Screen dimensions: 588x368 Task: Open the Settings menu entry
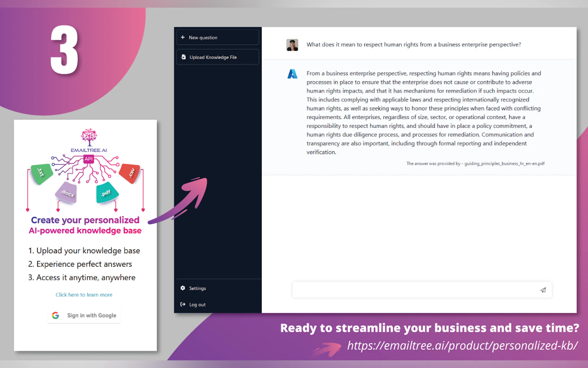[197, 289]
